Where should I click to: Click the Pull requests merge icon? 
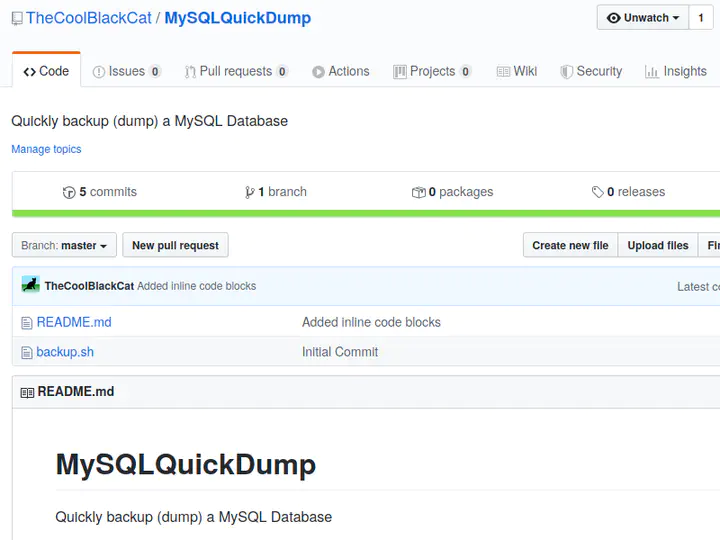190,72
